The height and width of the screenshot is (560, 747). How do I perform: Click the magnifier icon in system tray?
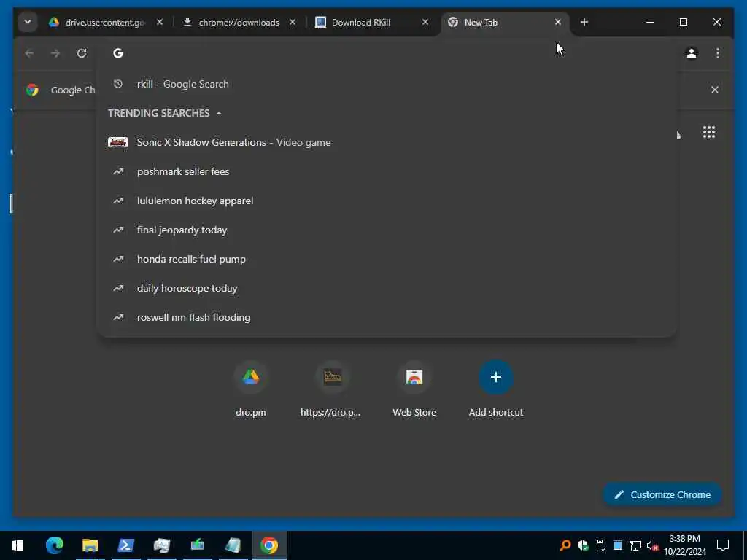pyautogui.click(x=565, y=545)
